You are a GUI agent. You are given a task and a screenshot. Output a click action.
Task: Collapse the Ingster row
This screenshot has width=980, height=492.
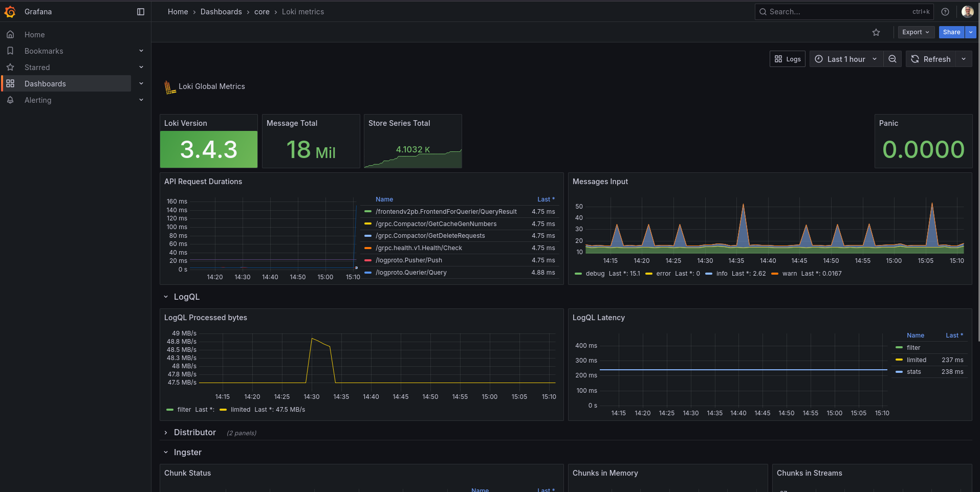[x=166, y=453]
